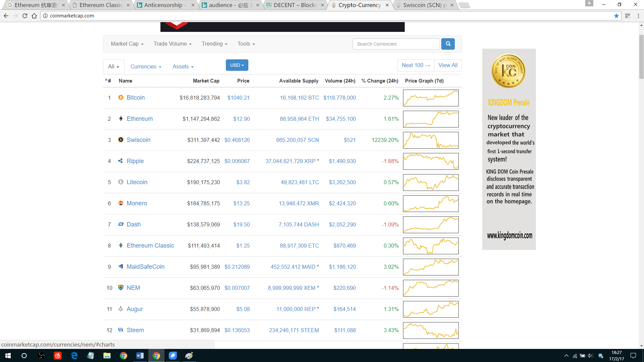Click the Swiscoin logo icon
This screenshot has height=362, width=644.
click(x=121, y=140)
